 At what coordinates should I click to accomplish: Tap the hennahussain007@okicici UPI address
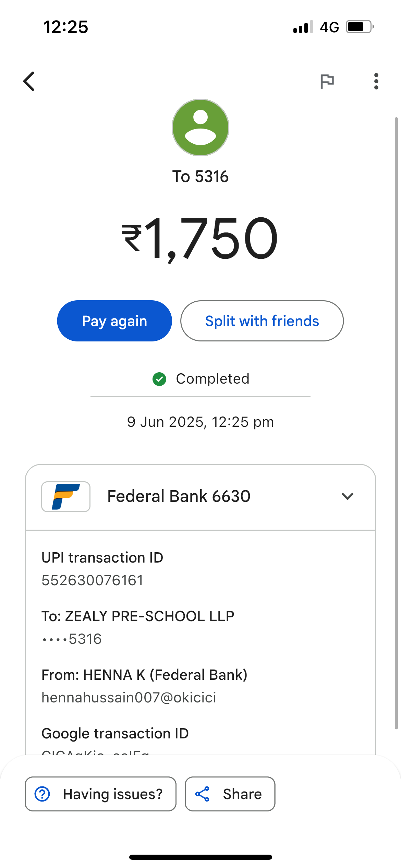coord(129,698)
